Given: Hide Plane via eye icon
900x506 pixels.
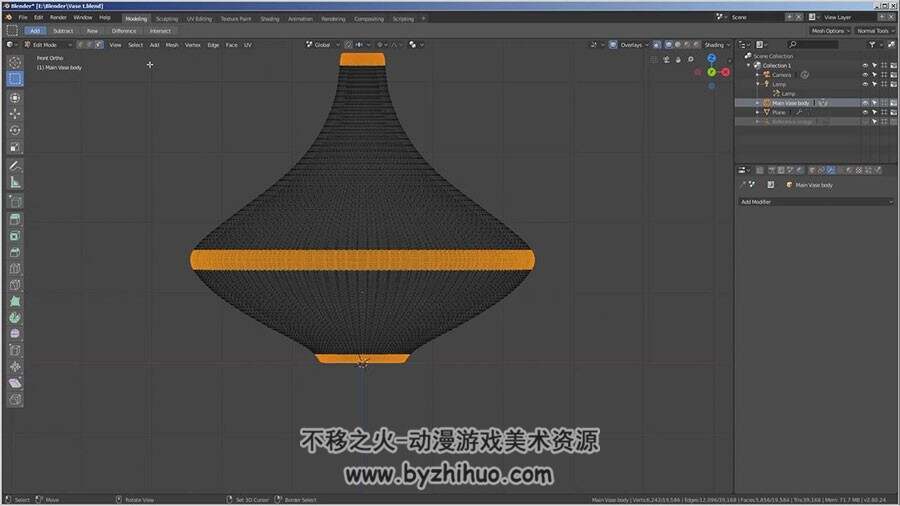Looking at the screenshot, I should [865, 112].
